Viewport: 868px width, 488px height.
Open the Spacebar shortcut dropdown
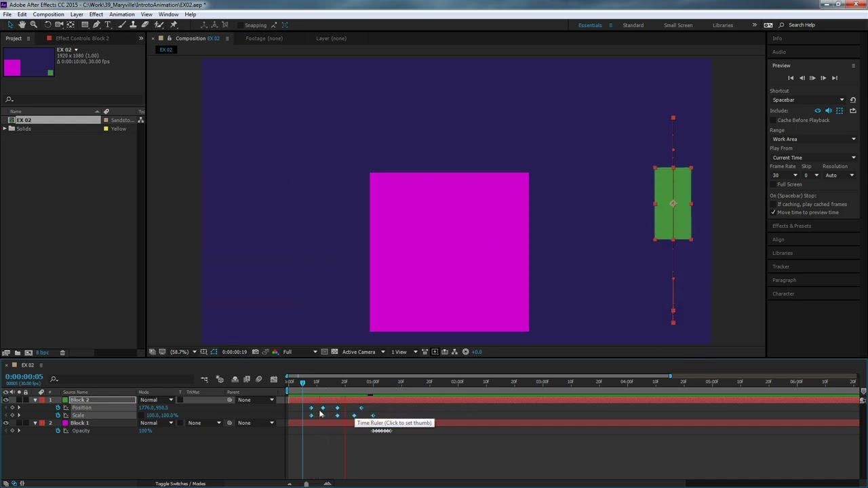pos(808,100)
